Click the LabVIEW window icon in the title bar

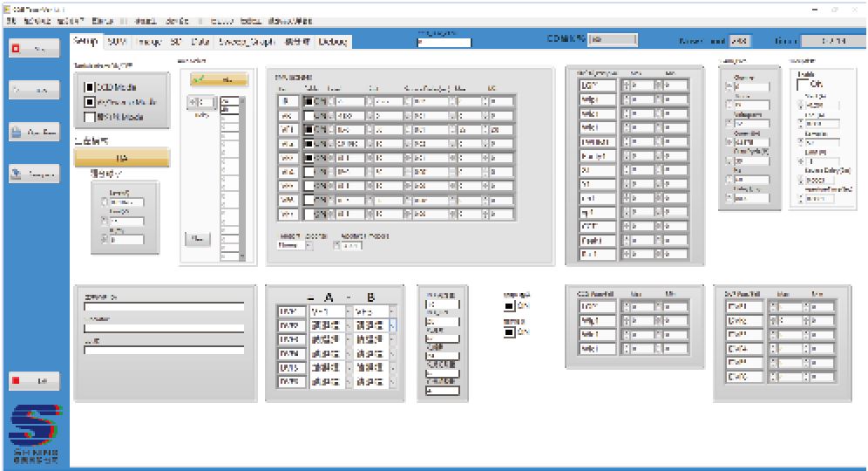7,10
